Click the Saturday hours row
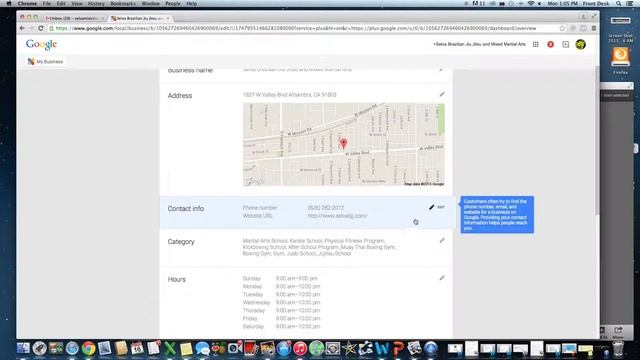 [x=281, y=327]
